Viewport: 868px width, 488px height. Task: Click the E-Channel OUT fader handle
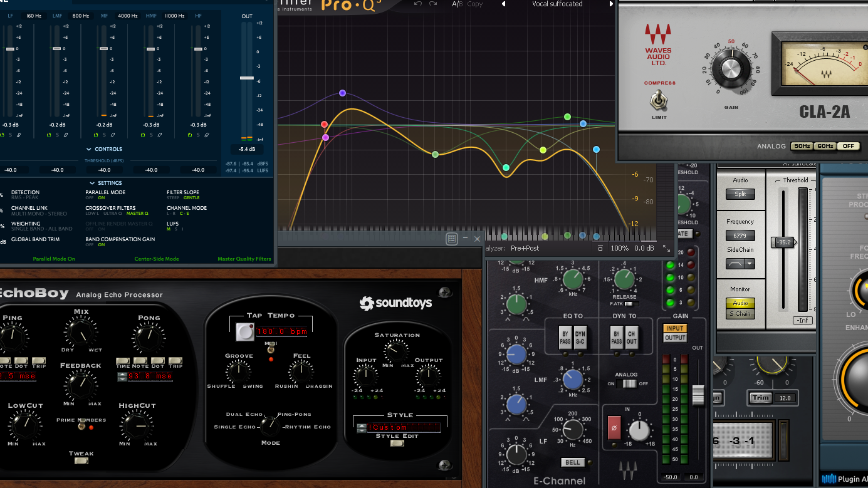pyautogui.click(x=698, y=395)
